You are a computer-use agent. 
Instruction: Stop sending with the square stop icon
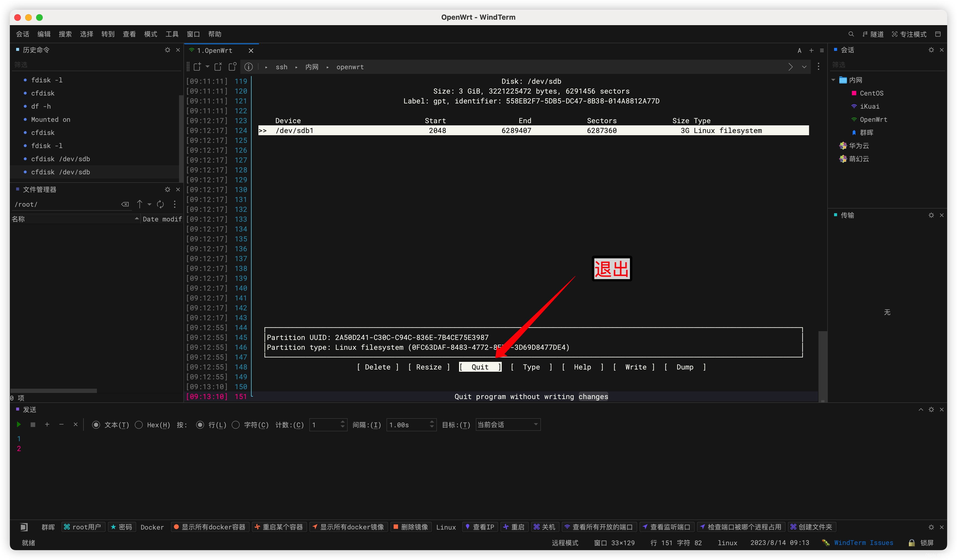(x=33, y=425)
